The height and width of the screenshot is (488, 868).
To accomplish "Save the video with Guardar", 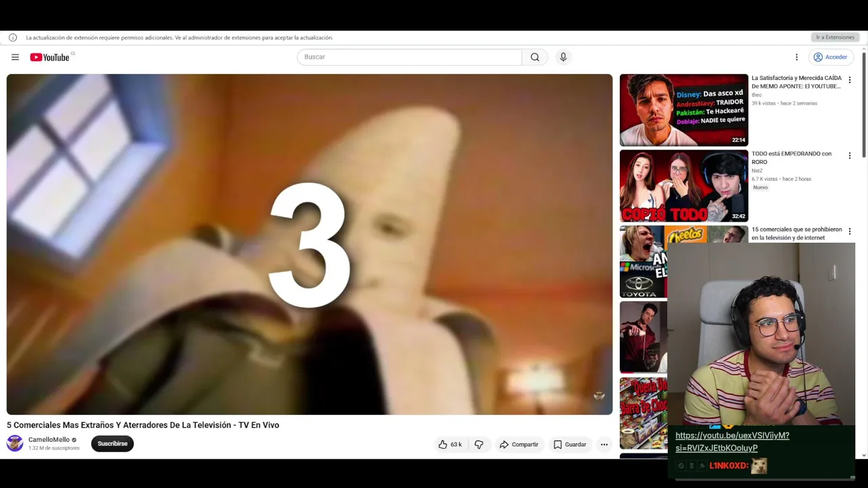I will (x=570, y=445).
